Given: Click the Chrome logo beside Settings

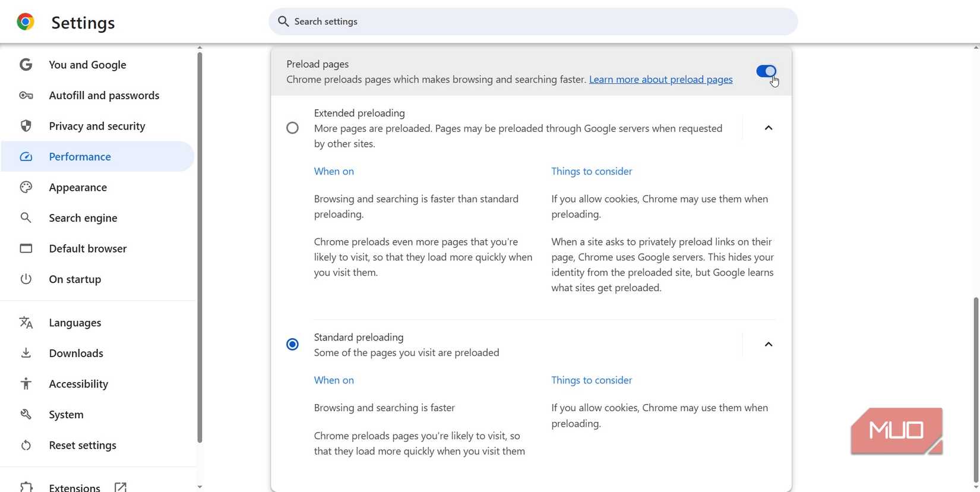Looking at the screenshot, I should tap(25, 21).
